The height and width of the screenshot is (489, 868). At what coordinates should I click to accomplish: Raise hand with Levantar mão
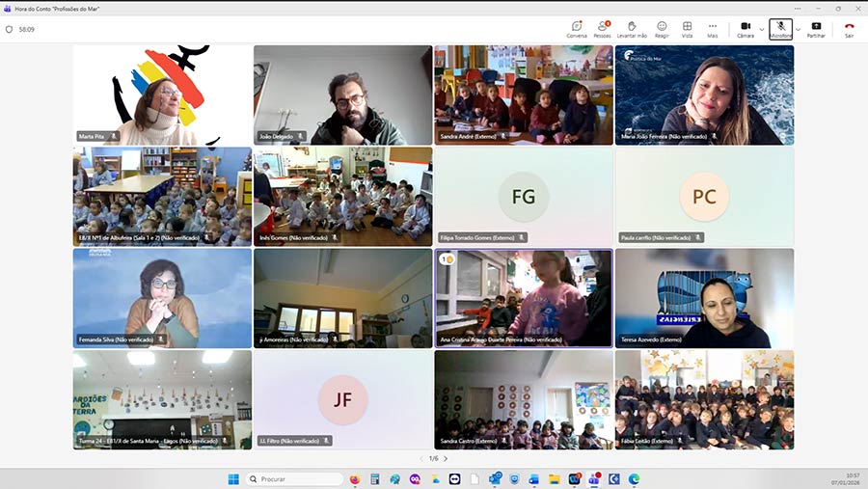click(632, 29)
